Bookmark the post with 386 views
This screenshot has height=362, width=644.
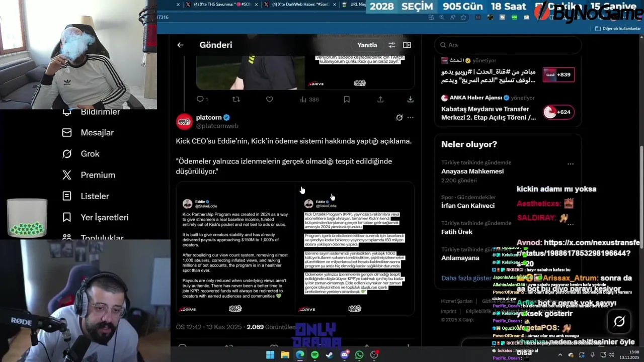(347, 100)
